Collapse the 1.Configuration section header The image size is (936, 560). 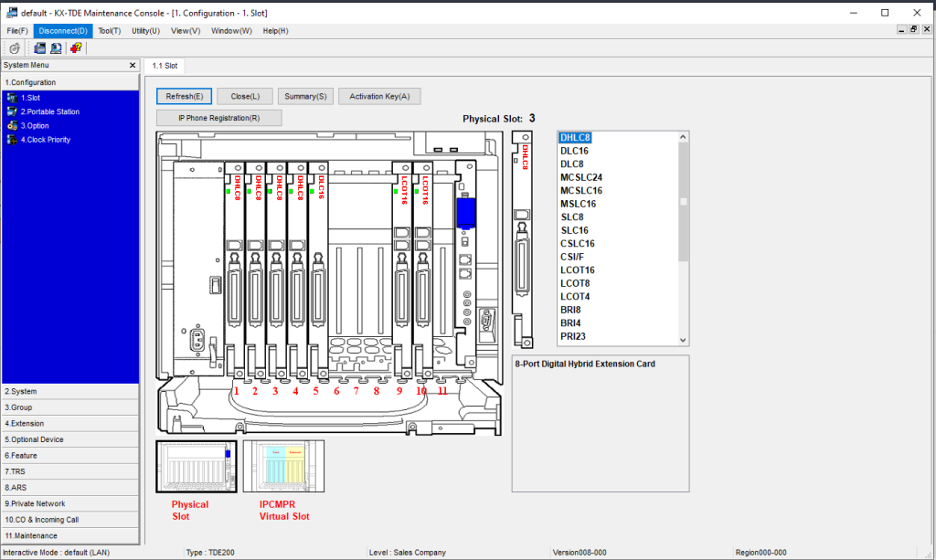point(69,82)
